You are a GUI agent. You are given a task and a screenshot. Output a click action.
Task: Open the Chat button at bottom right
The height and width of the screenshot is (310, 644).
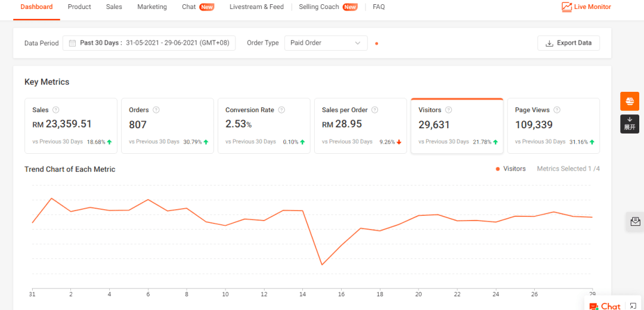[x=605, y=305]
